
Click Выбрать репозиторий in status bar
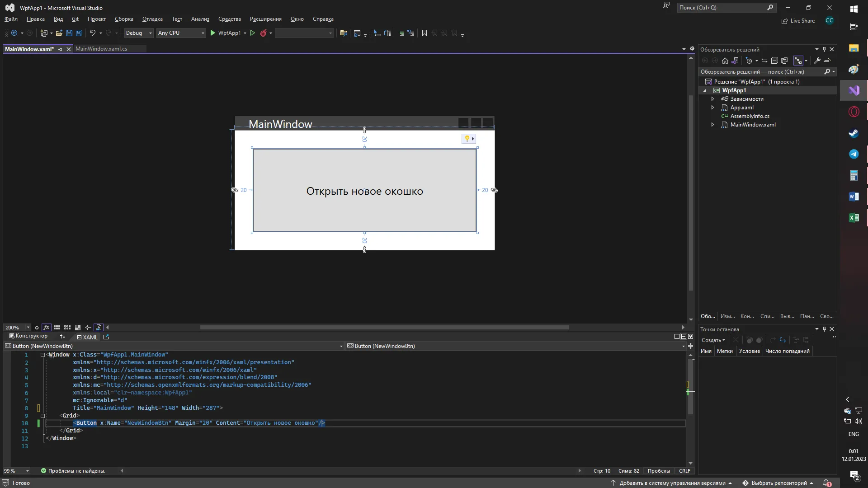click(x=778, y=483)
